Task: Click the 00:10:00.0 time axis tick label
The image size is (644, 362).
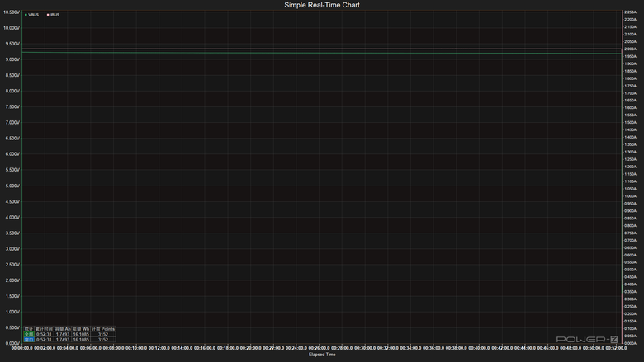Action: click(136, 348)
